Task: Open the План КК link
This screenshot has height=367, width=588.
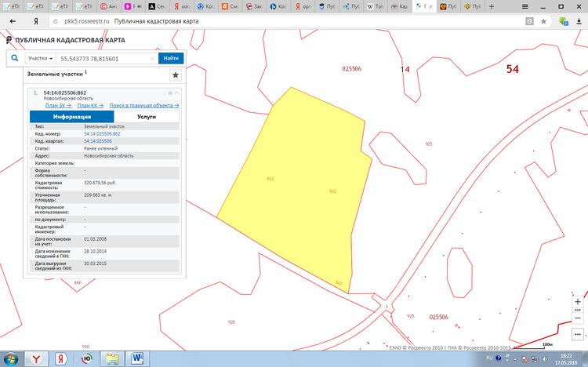Action: click(x=90, y=105)
